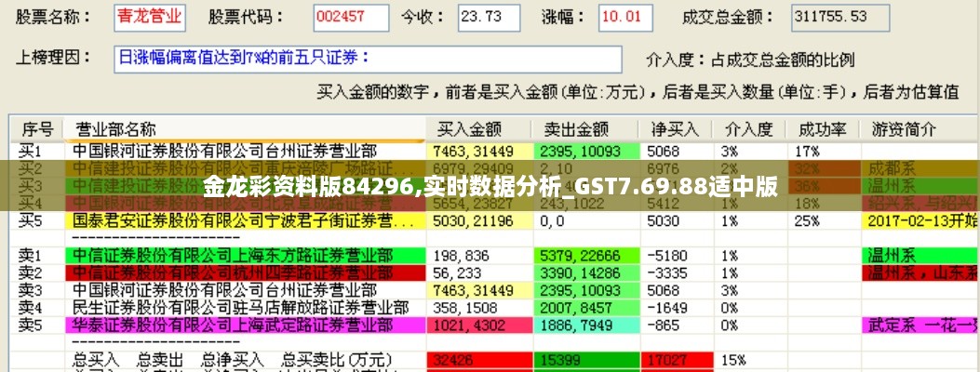Select the 买1 row label
This screenshot has height=372, width=980.
[30, 151]
